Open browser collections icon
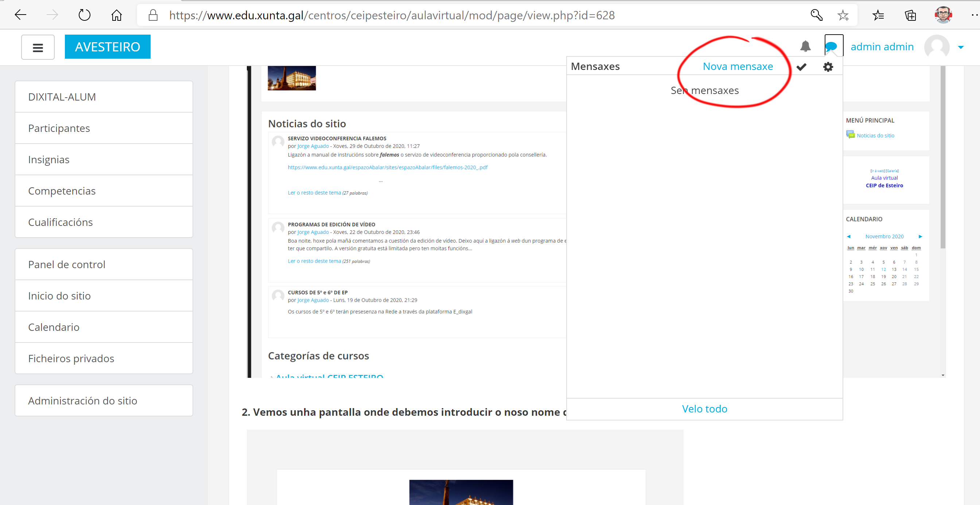 [x=910, y=15]
